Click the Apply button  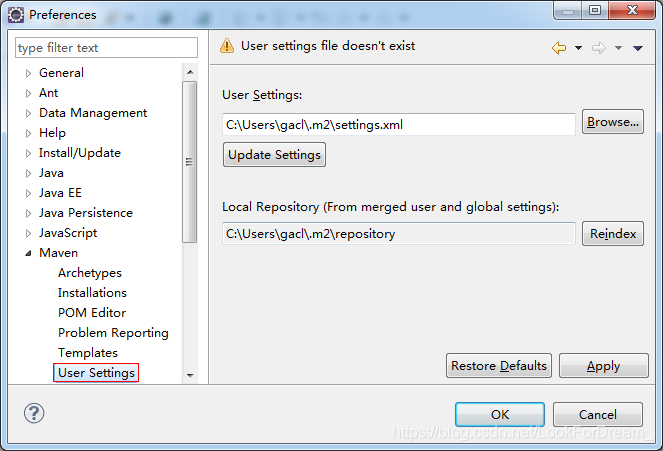(x=603, y=366)
